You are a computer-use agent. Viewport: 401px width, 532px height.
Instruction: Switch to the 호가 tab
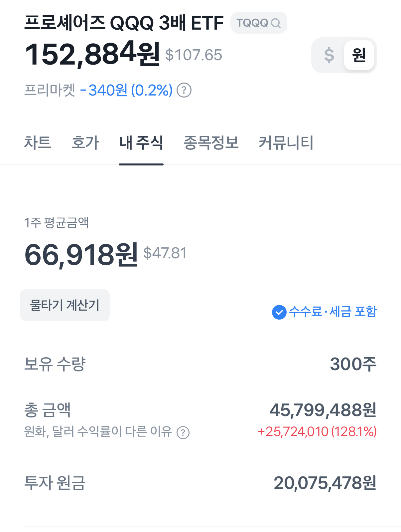(85, 142)
